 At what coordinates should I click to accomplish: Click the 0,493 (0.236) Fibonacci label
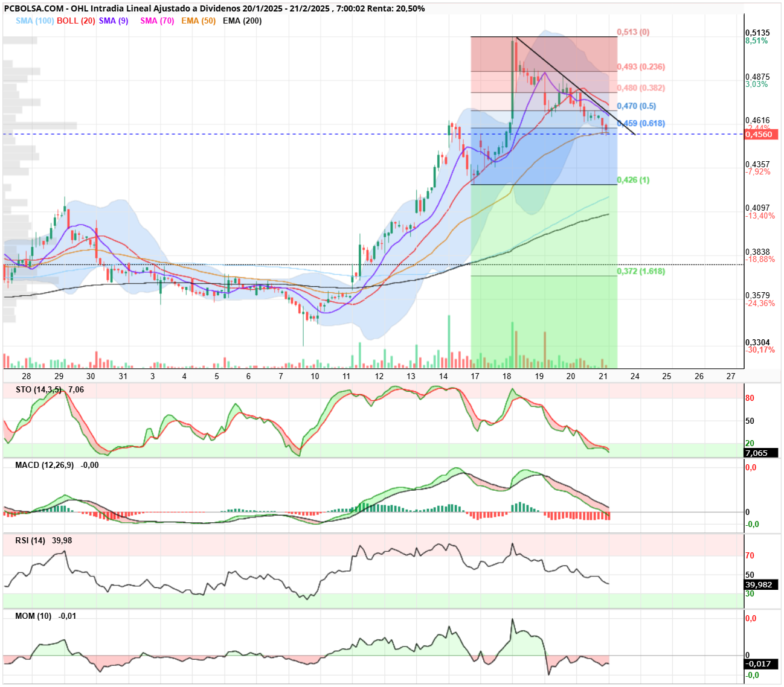[x=641, y=67]
